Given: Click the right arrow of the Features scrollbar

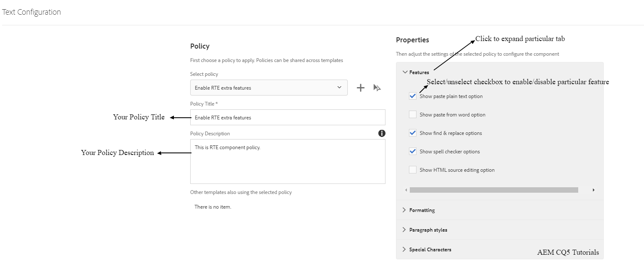Looking at the screenshot, I should [x=593, y=190].
